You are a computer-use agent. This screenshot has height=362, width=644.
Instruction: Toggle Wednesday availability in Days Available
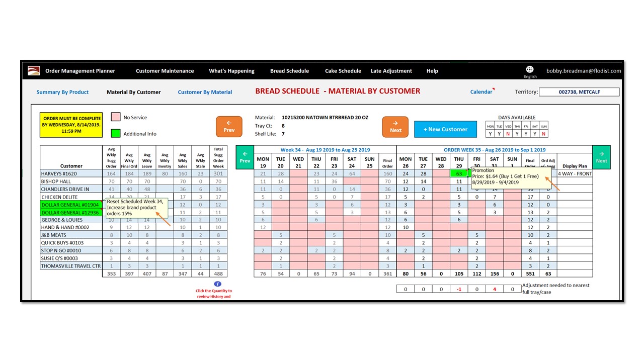point(508,134)
